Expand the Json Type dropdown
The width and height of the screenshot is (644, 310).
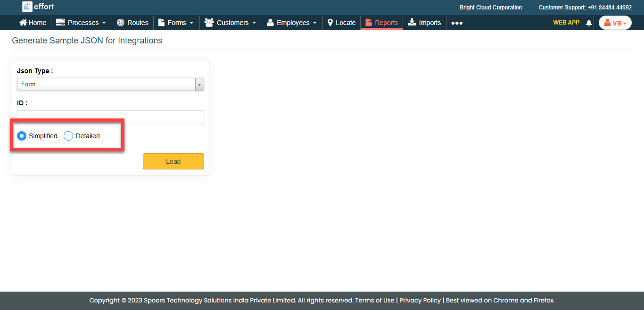[110, 84]
